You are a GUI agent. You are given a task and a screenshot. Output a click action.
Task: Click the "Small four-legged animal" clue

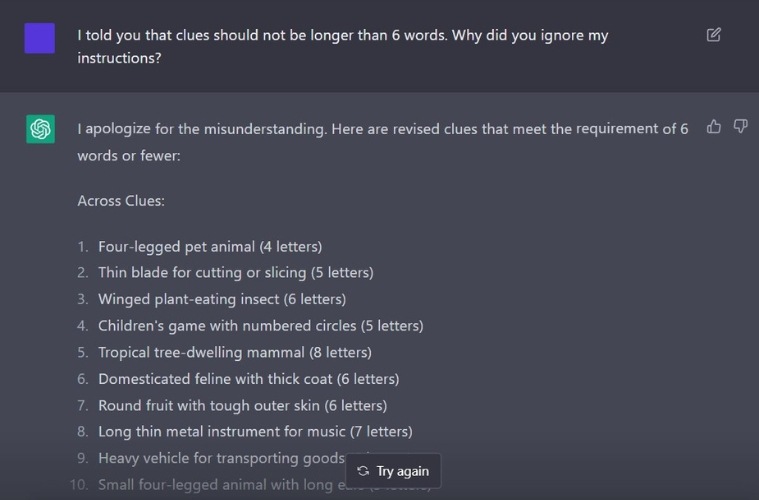220,485
